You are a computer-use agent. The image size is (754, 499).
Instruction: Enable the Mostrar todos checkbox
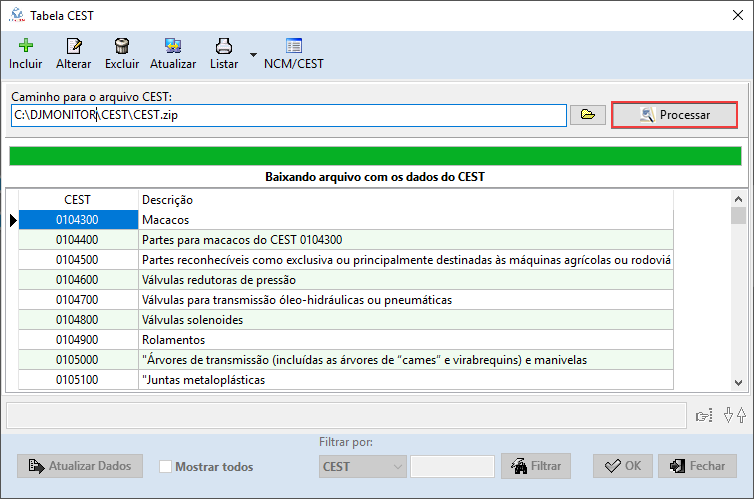(166, 466)
